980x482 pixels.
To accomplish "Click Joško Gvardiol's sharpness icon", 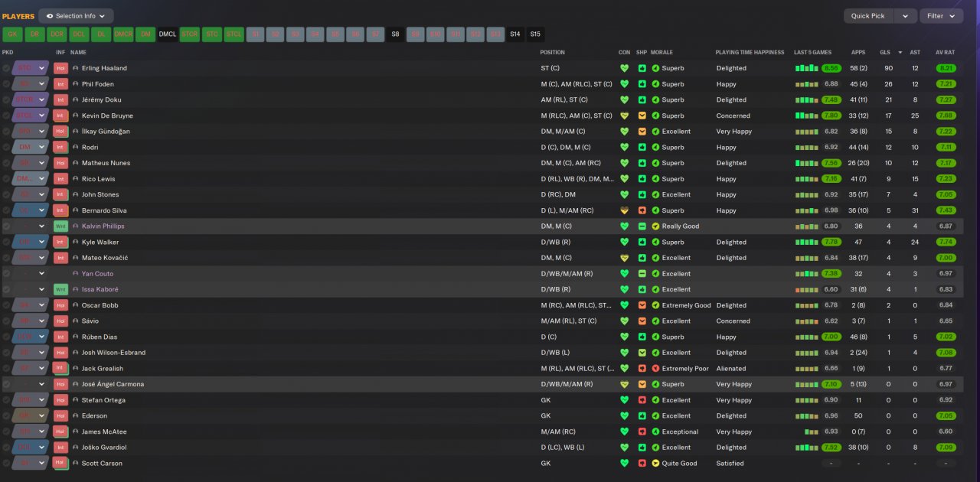I will [x=642, y=448].
